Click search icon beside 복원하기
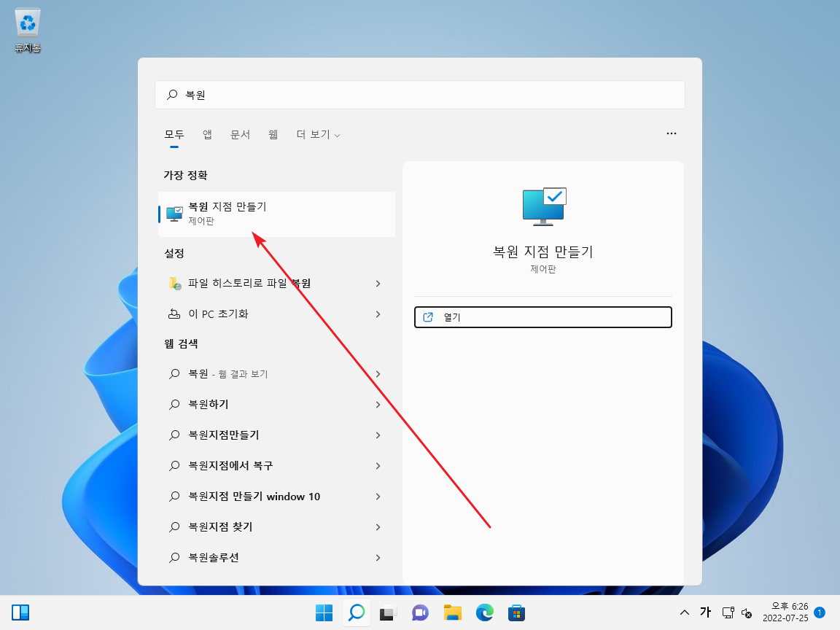Screen dimensions: 840x630 174,405
